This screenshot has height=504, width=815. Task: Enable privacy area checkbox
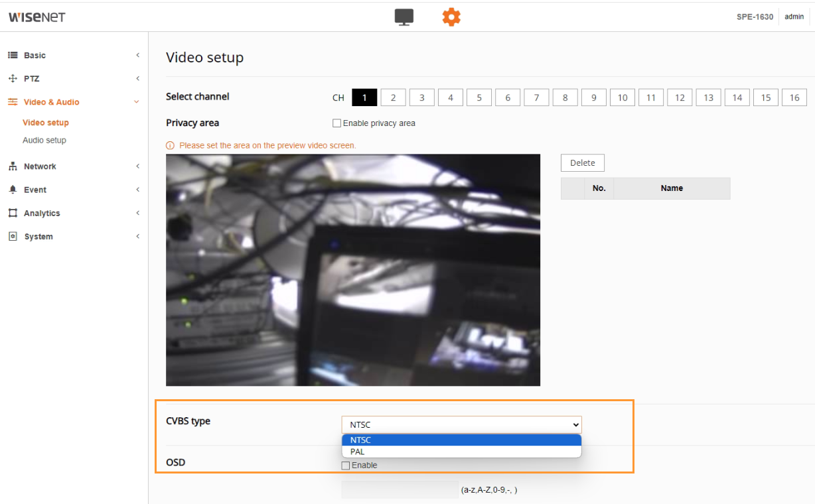336,123
